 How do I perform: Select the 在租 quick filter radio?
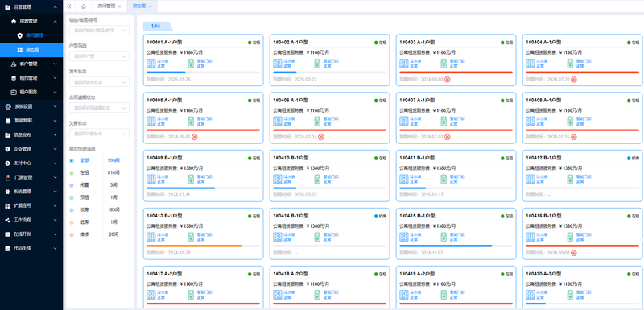(72, 173)
